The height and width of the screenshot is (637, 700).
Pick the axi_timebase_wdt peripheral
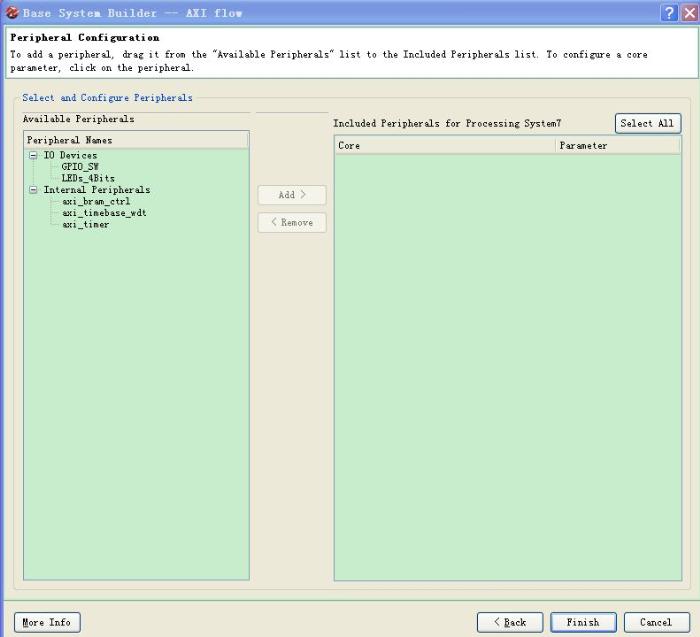104,213
